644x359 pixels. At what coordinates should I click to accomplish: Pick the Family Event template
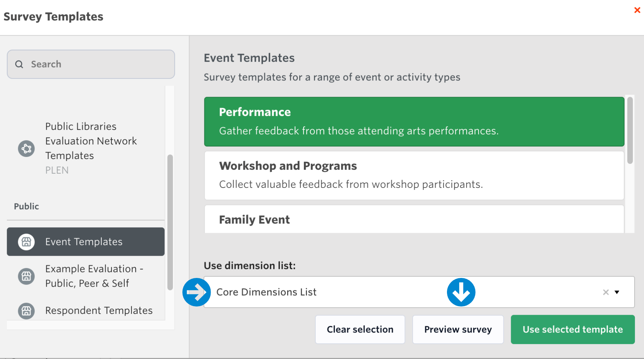414,220
